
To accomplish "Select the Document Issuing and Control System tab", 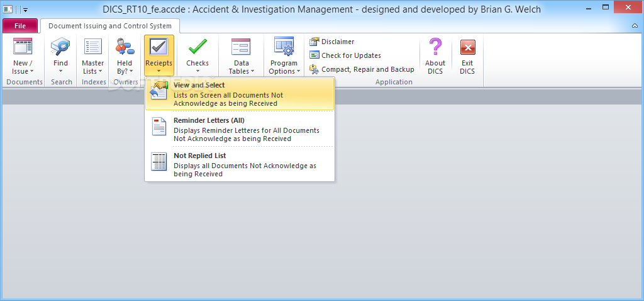I will pyautogui.click(x=110, y=26).
